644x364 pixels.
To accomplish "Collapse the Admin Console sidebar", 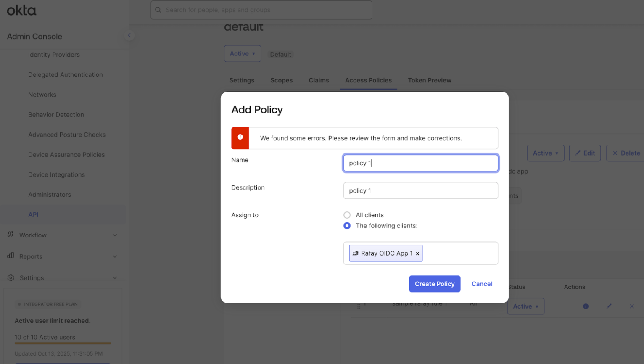I will pyautogui.click(x=129, y=36).
